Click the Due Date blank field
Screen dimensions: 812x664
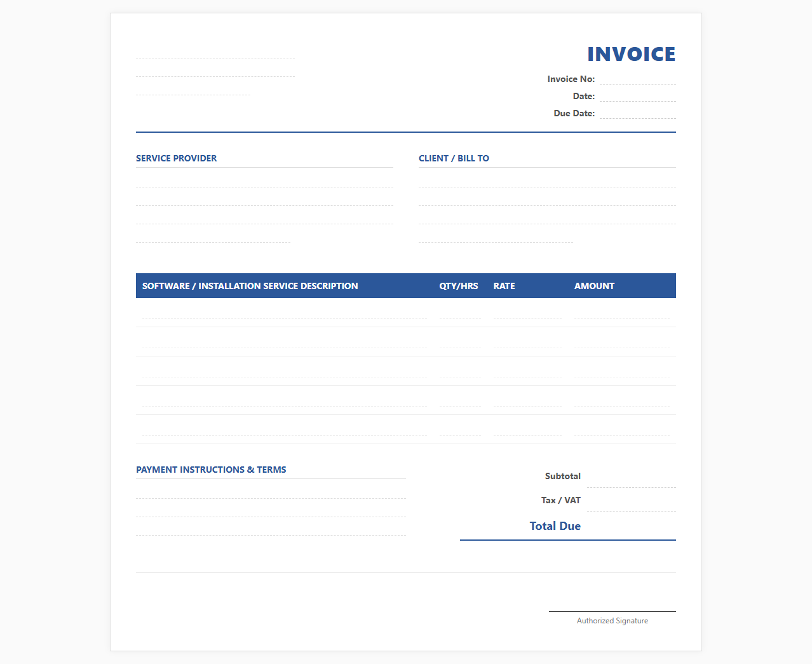638,113
